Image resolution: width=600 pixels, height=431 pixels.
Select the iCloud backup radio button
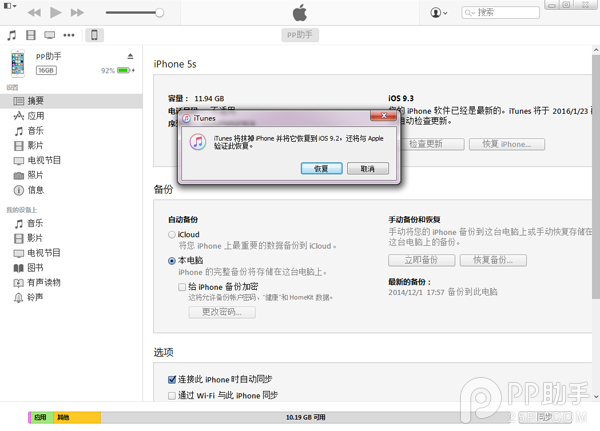pyautogui.click(x=172, y=235)
